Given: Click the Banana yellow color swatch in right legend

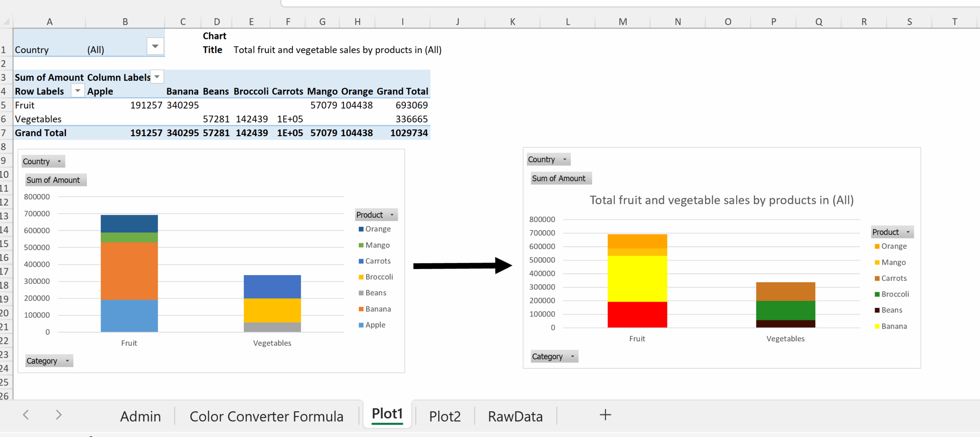Looking at the screenshot, I should tap(876, 326).
